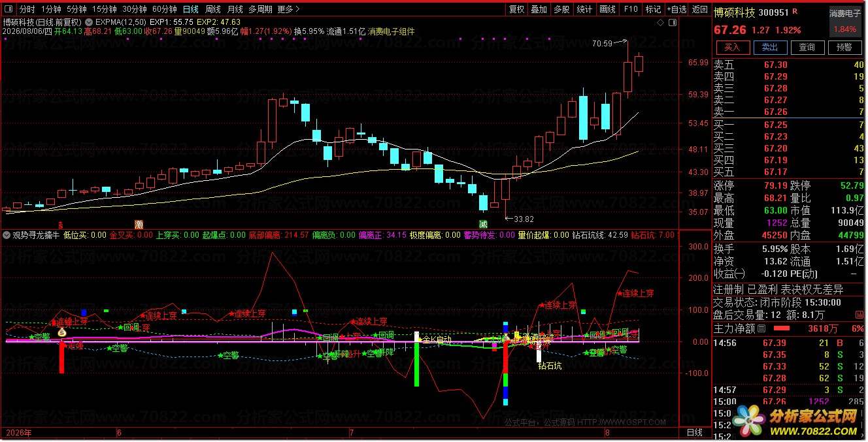Switch to 月线 chart
The width and height of the screenshot is (868, 442).
235,9
